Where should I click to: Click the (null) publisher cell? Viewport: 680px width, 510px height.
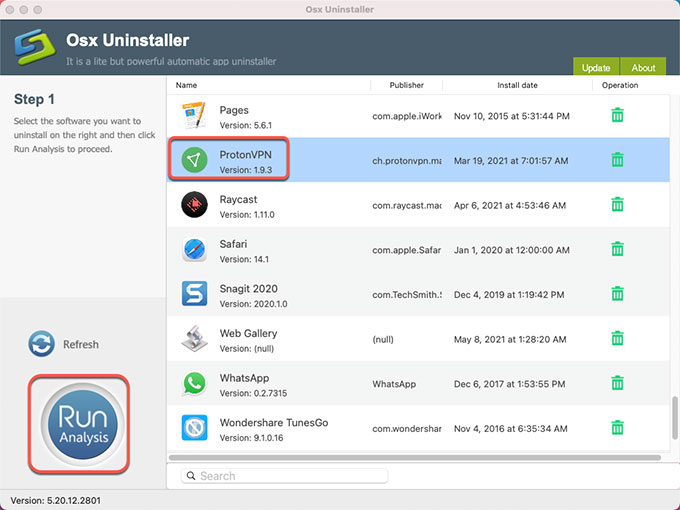click(383, 340)
